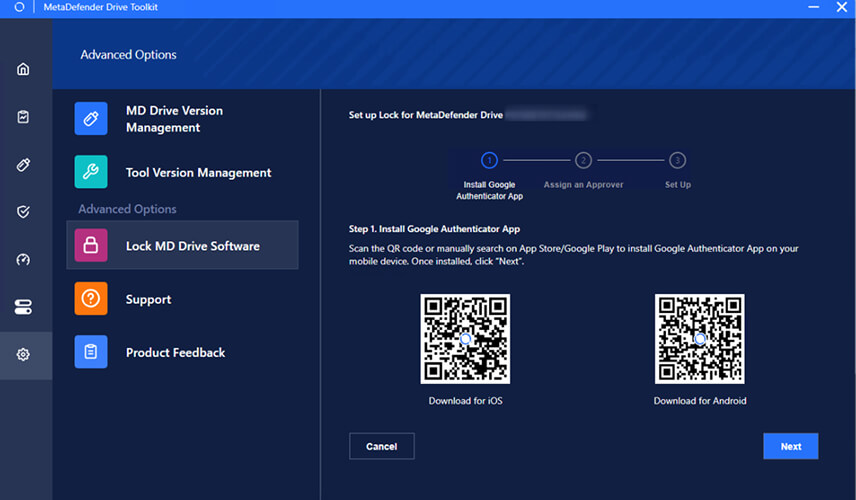Click the blue Product Feedback clipboard icon
This screenshot has height=500, width=856.
coord(91,352)
